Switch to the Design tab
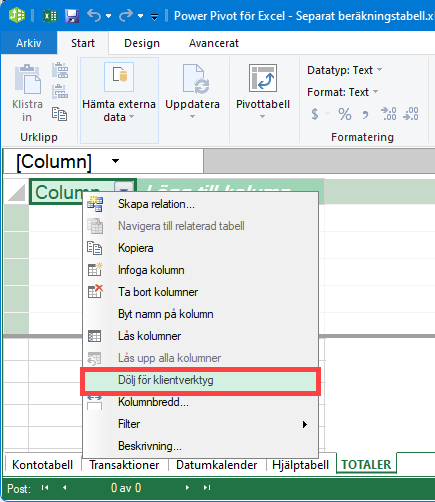The image size is (435, 502). (x=142, y=43)
